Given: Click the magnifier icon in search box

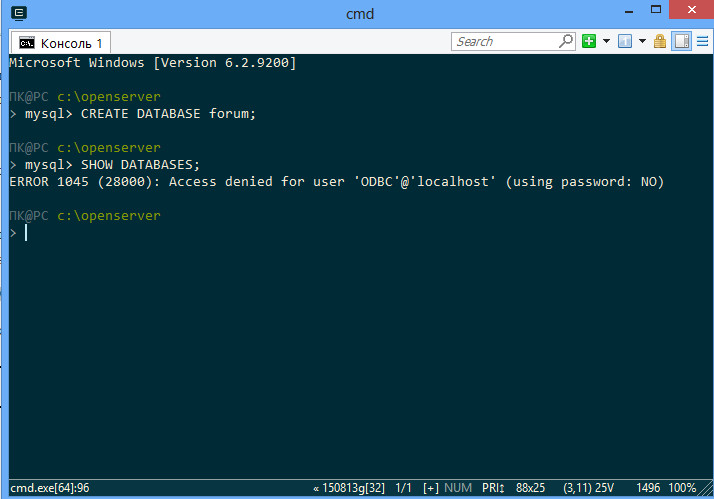Looking at the screenshot, I should click(x=566, y=42).
